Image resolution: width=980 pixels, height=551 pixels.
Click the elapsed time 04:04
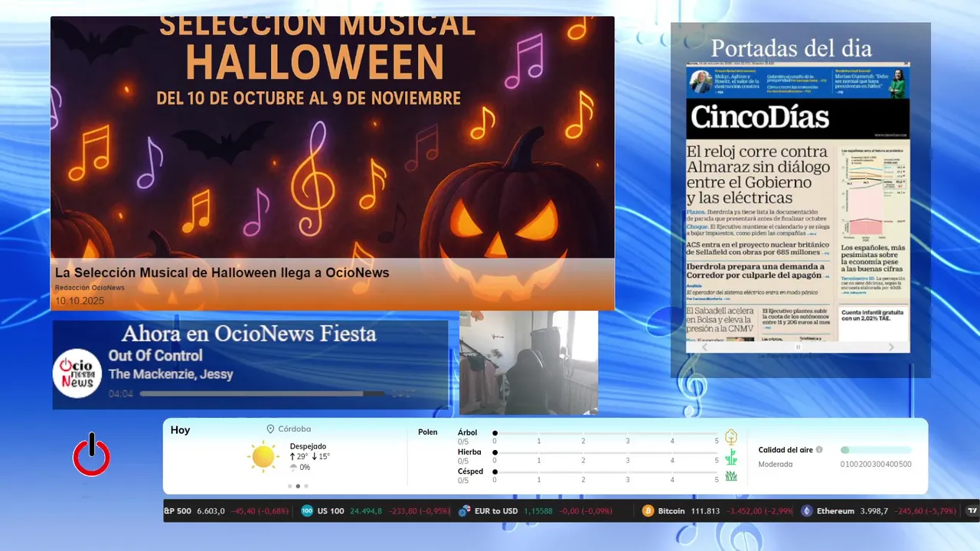121,394
